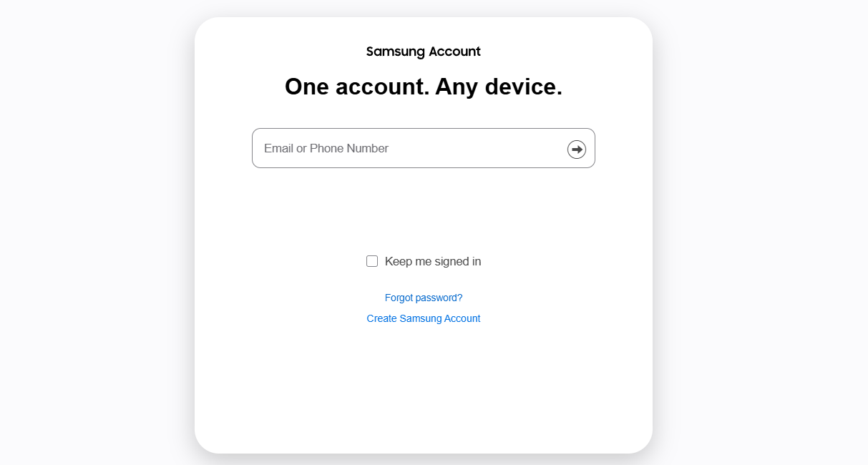The height and width of the screenshot is (465, 868).
Task: Select the Samsung Account header branding
Action: [x=423, y=51]
